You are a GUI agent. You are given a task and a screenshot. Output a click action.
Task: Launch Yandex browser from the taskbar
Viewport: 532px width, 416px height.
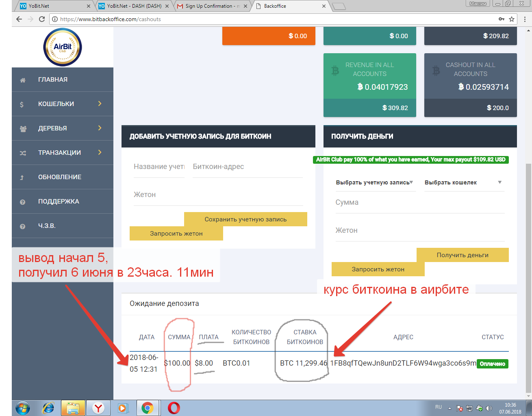coord(98,408)
